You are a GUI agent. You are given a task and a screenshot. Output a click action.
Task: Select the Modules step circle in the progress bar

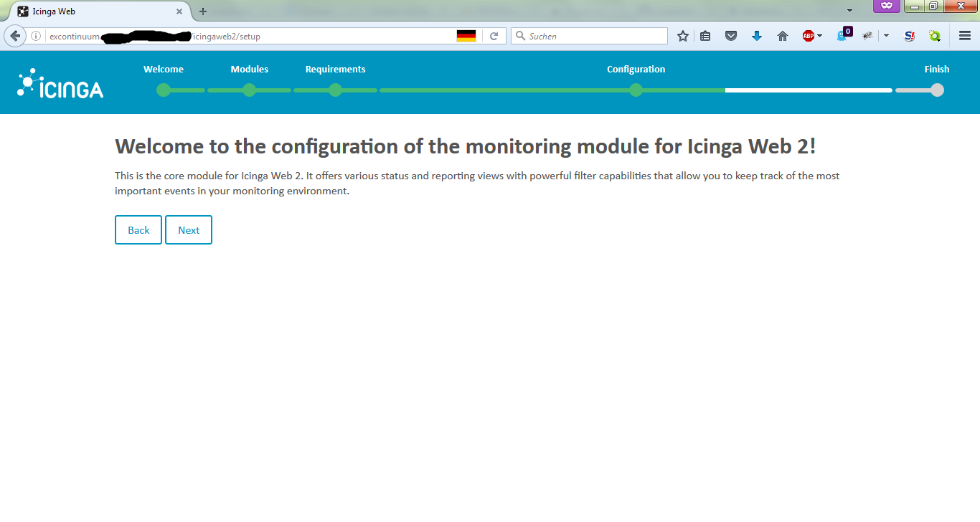point(249,90)
